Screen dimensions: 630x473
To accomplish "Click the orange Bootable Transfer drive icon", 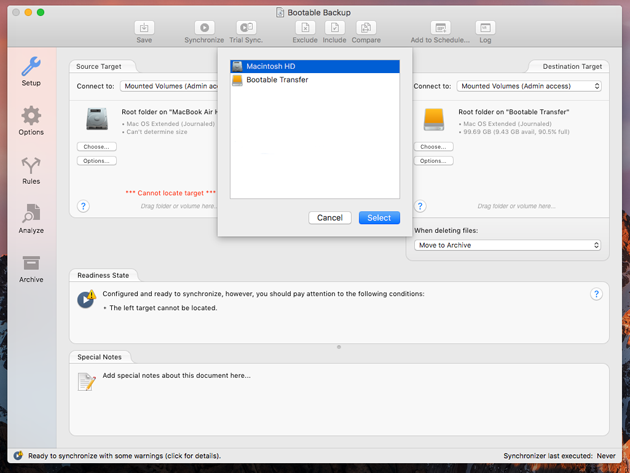I will [434, 119].
